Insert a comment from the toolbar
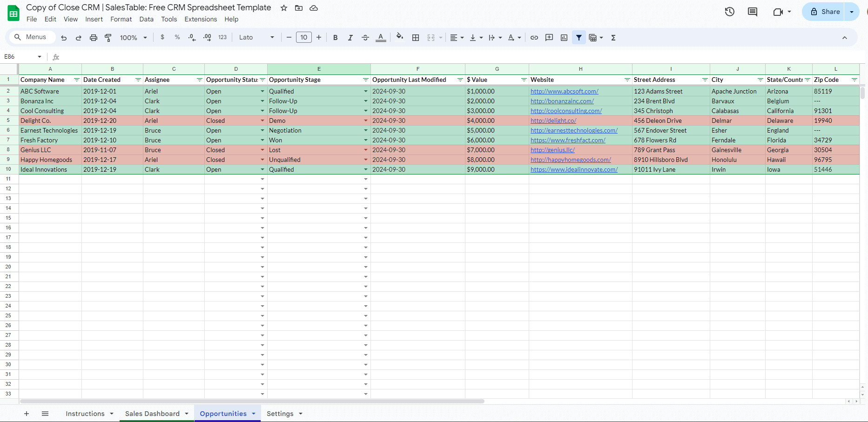The height and width of the screenshot is (422, 868). 549,37
